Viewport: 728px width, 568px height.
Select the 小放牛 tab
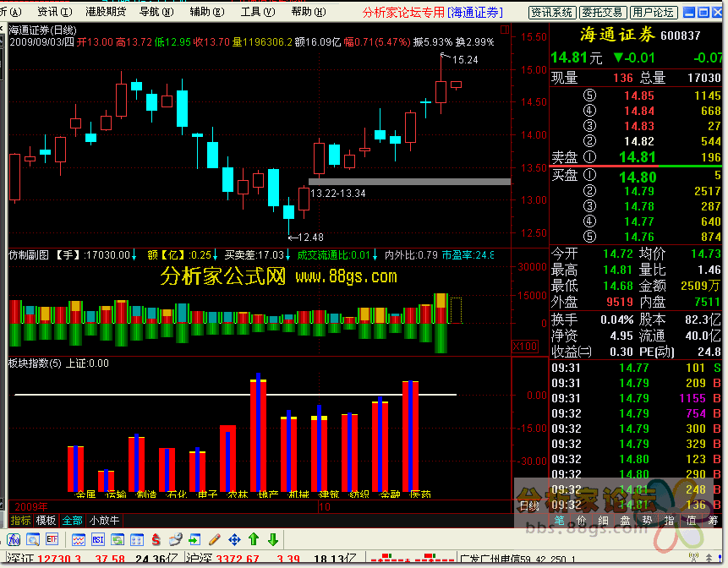coord(105,520)
